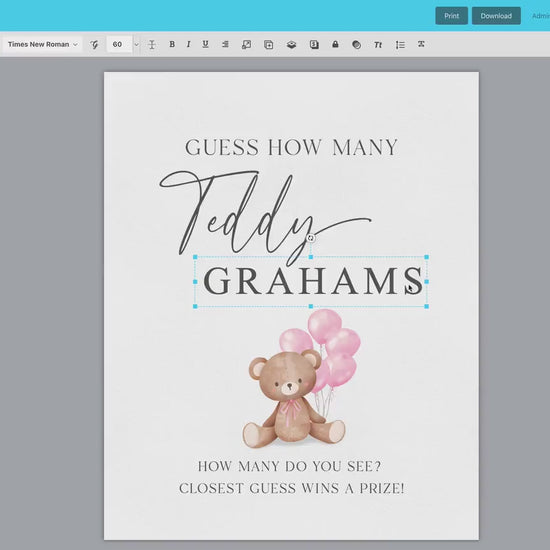
Task: Expand the font size dropdown arrow
Action: tap(136, 45)
